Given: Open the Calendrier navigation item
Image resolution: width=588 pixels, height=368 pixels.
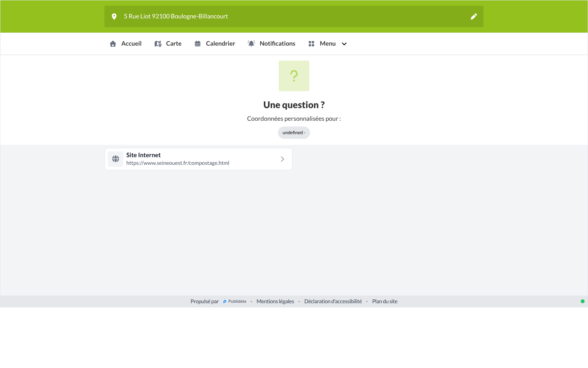Looking at the screenshot, I should (215, 44).
